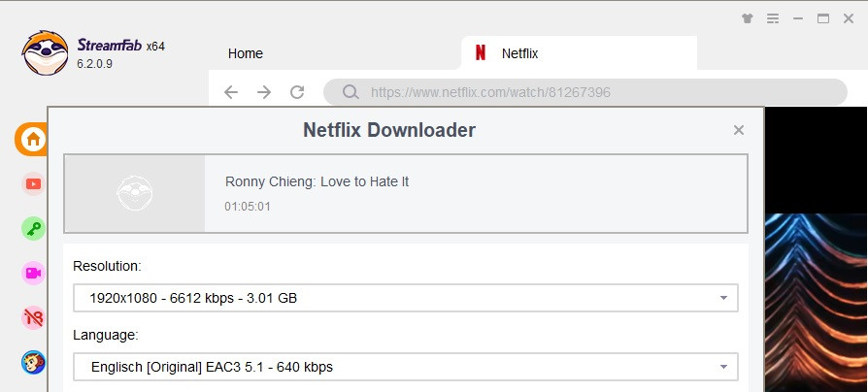Click the address bar search magnifier icon
This screenshot has height=392, width=868.
click(x=351, y=93)
